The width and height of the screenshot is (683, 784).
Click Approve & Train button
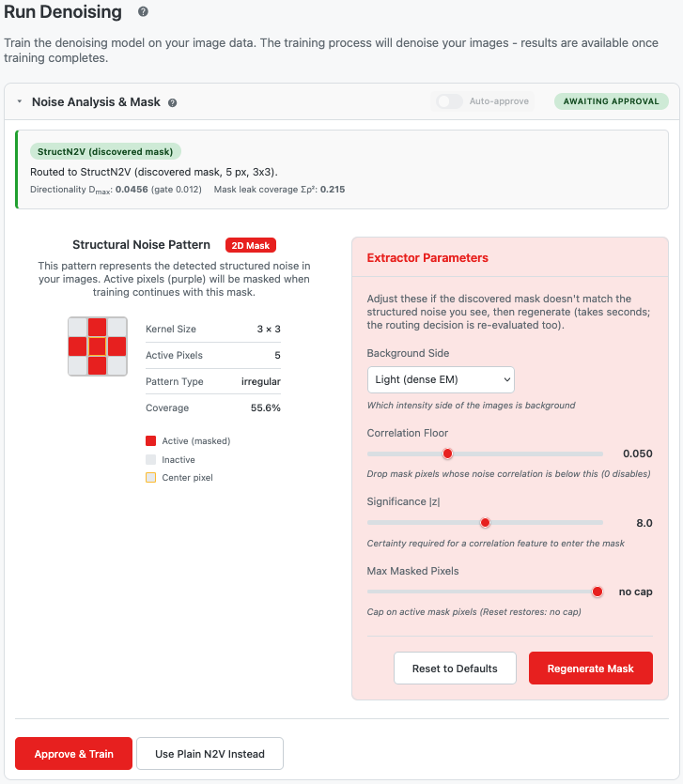(73, 754)
